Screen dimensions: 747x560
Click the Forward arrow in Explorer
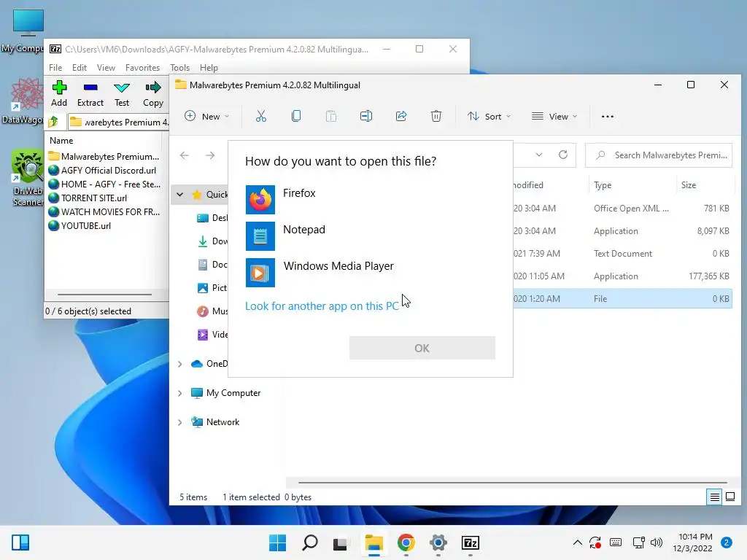point(210,155)
